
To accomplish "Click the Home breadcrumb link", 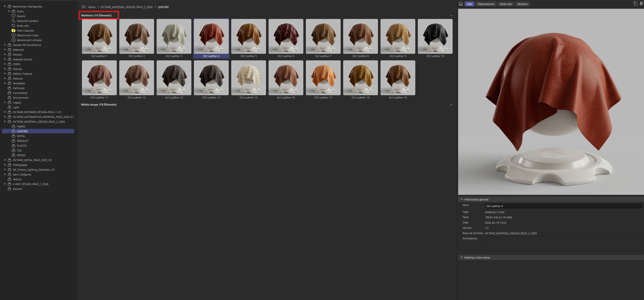I will coord(92,7).
